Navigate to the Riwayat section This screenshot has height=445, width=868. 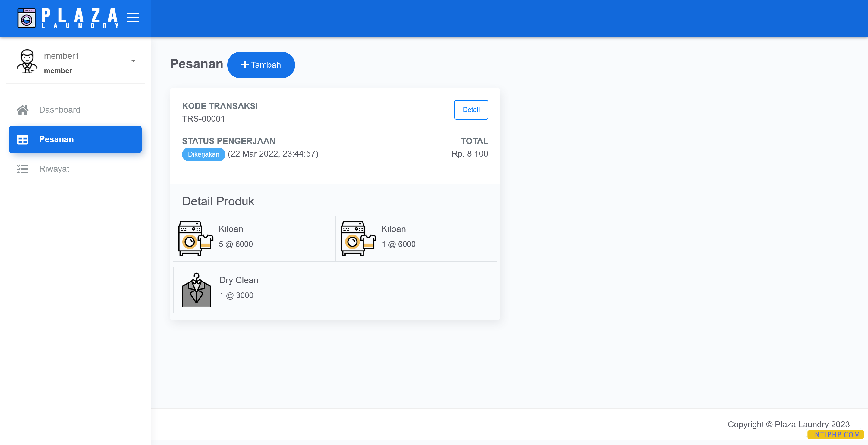(x=54, y=169)
